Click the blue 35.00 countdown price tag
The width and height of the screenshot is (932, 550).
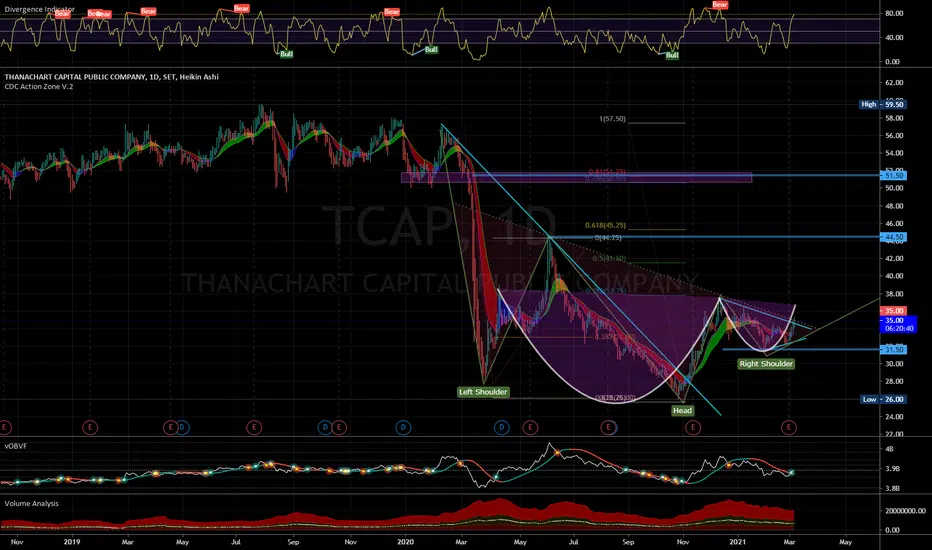tap(898, 325)
